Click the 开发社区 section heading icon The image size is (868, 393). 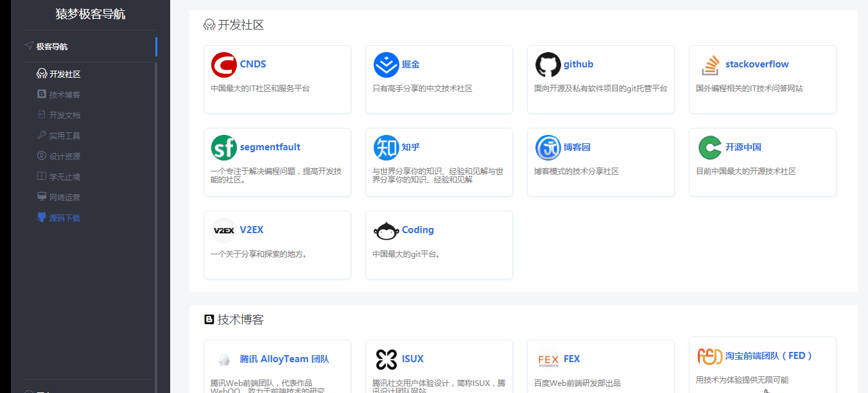pyautogui.click(x=209, y=25)
